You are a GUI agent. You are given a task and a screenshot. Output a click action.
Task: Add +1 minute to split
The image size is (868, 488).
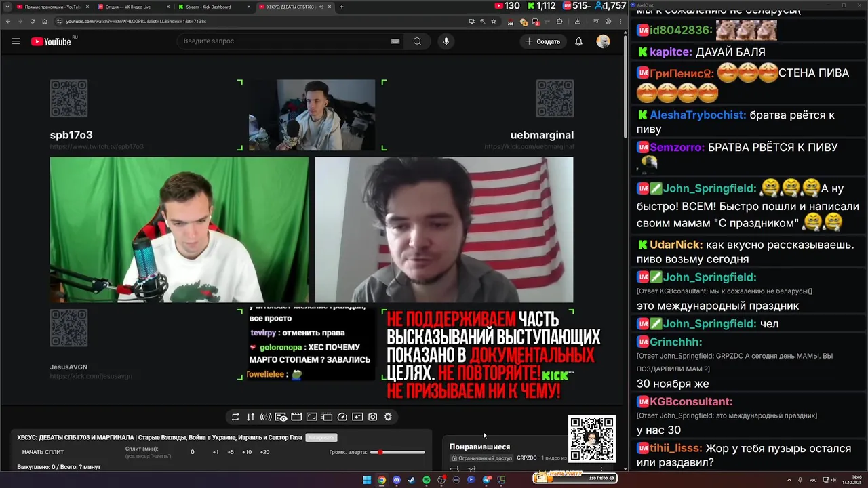coord(216,452)
